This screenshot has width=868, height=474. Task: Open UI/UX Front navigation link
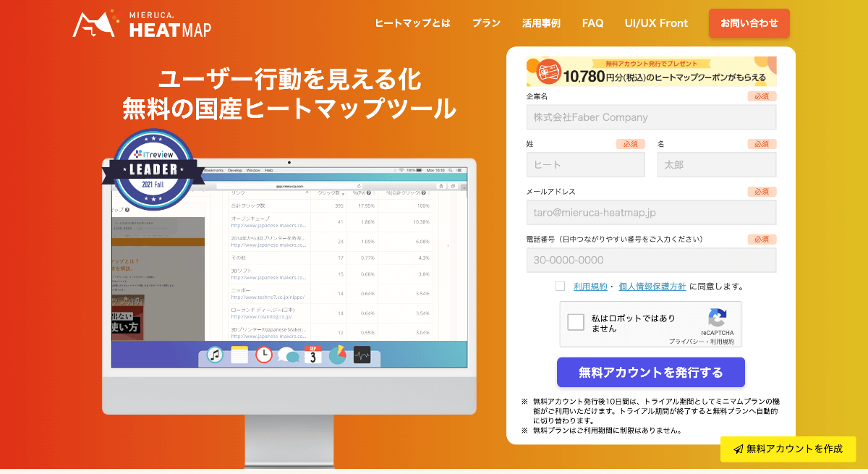click(656, 23)
